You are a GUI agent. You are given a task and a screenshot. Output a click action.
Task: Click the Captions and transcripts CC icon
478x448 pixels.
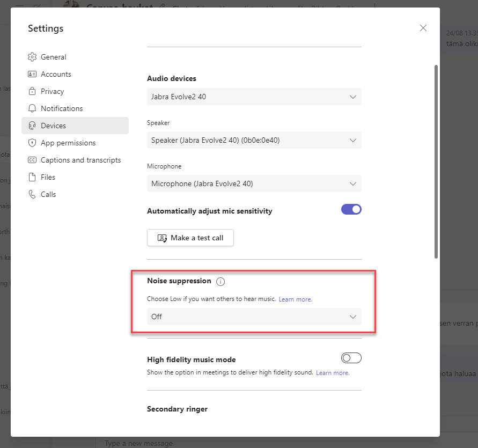pyautogui.click(x=32, y=160)
